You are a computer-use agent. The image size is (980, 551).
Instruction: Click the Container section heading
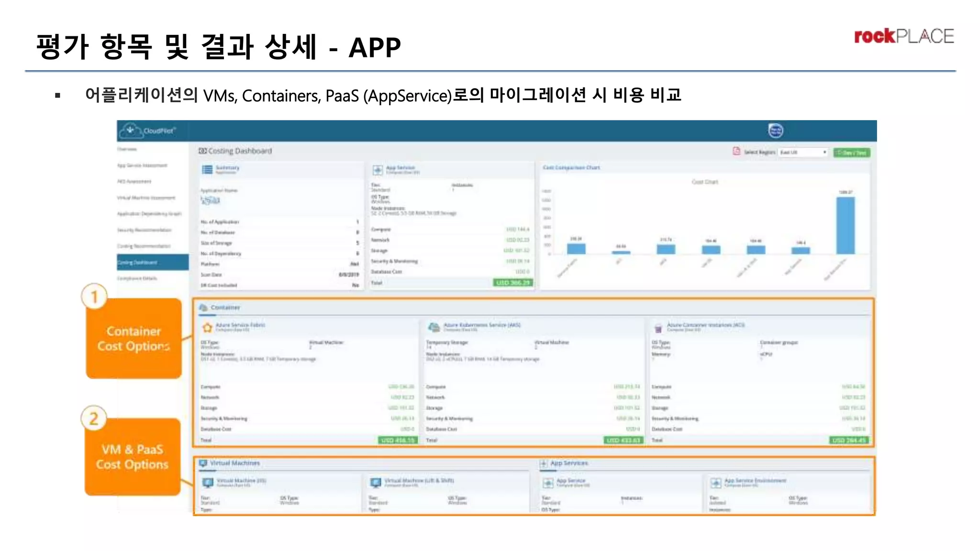click(x=225, y=308)
